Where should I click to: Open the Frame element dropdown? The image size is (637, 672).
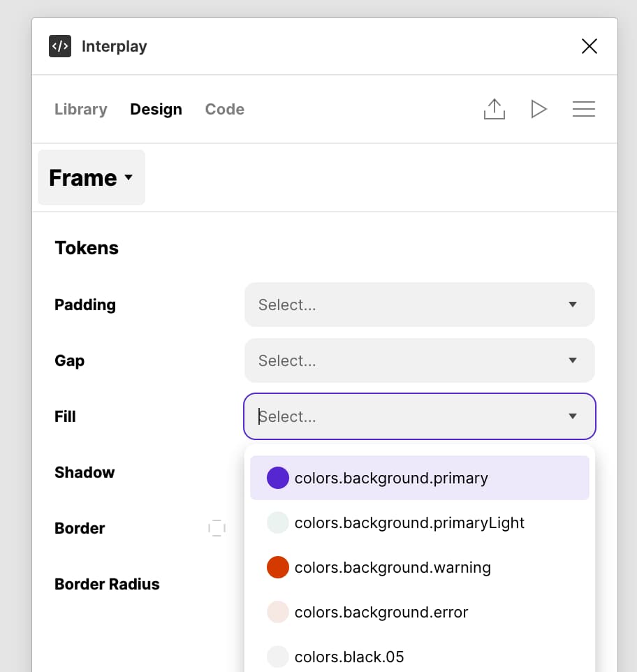point(91,177)
